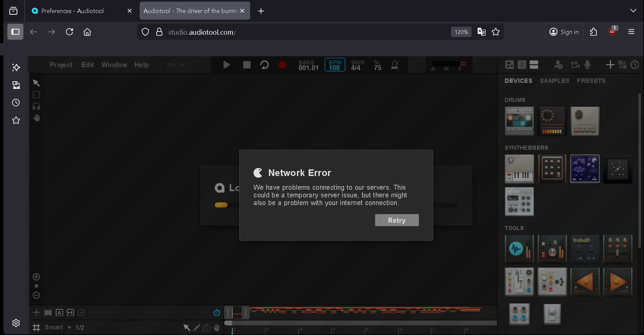Click the add collaborator icon

point(558,65)
